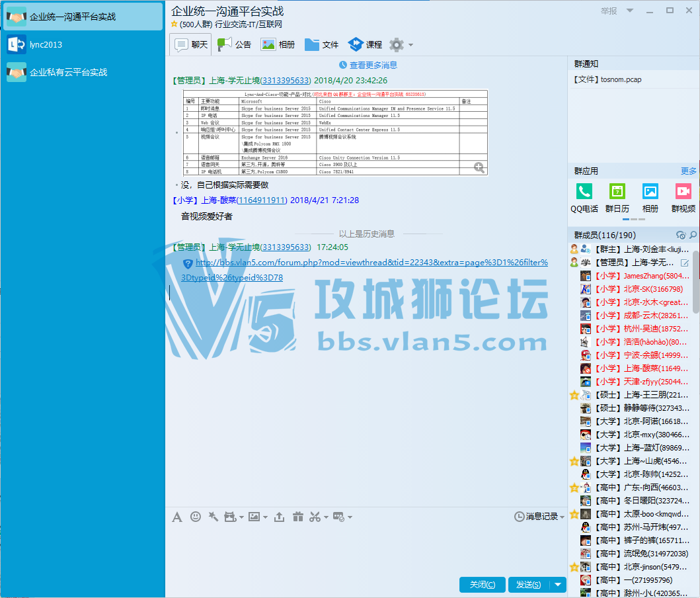Click the scissors screenshot icon
This screenshot has height=598, width=700.
[315, 517]
